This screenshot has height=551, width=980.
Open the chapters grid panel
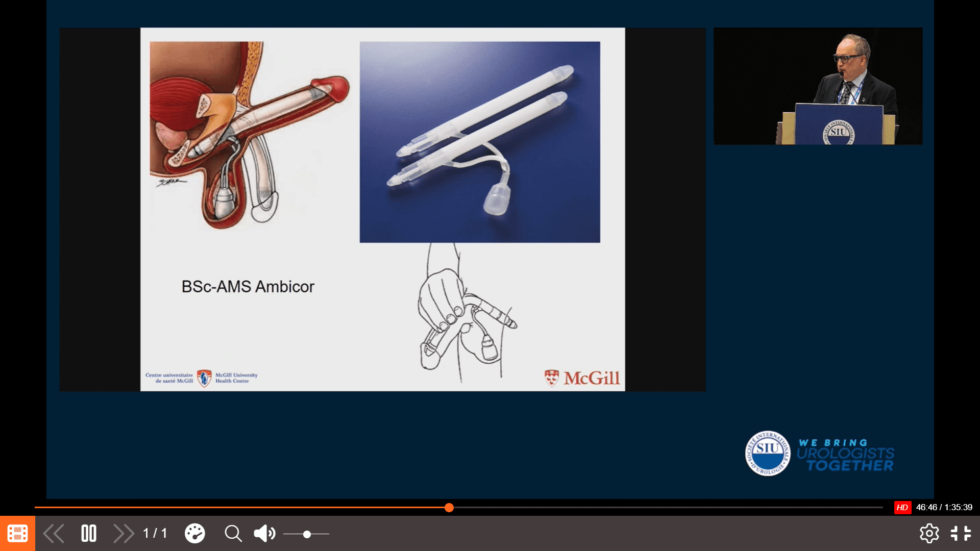point(17,533)
